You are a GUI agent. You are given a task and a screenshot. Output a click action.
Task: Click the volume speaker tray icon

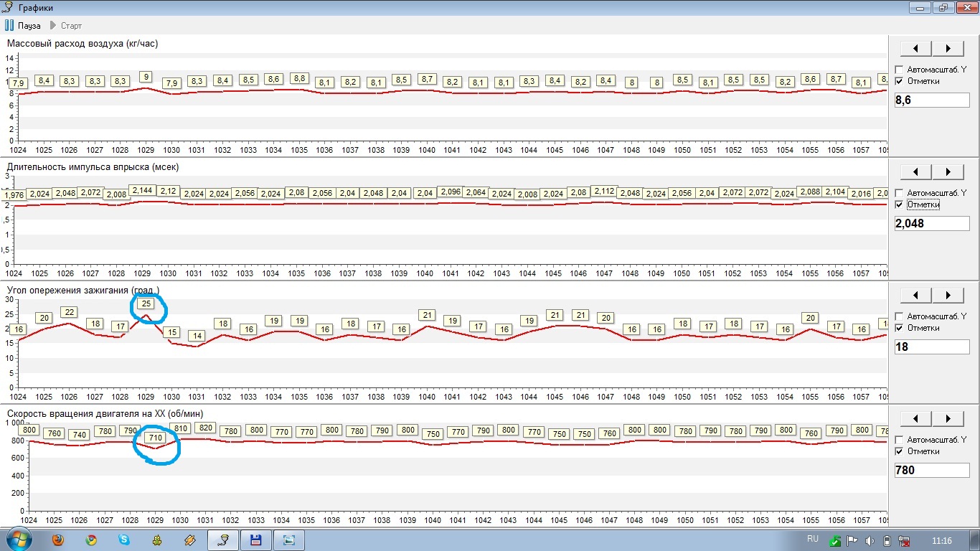[x=870, y=540]
